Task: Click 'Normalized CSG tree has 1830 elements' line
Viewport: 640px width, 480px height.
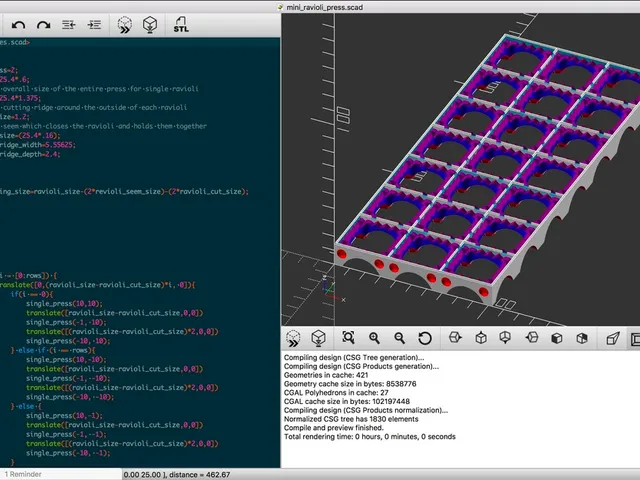Action: [x=351, y=419]
